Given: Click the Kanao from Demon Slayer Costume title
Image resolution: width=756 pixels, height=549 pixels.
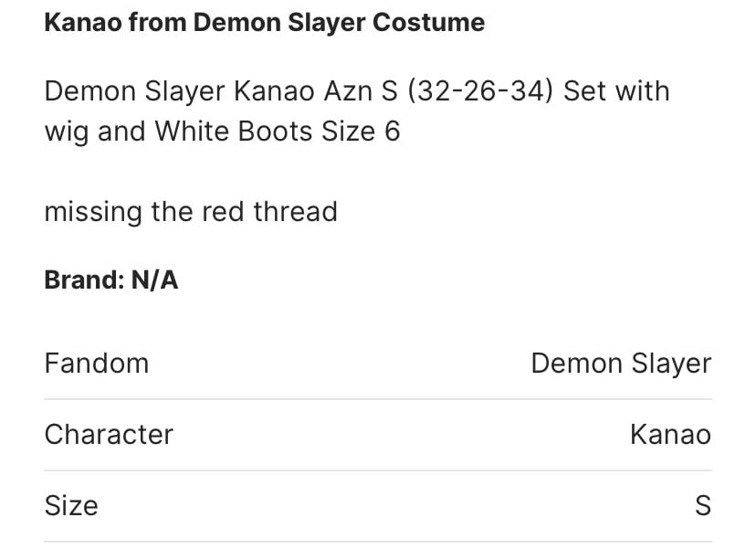Looking at the screenshot, I should 264,23.
